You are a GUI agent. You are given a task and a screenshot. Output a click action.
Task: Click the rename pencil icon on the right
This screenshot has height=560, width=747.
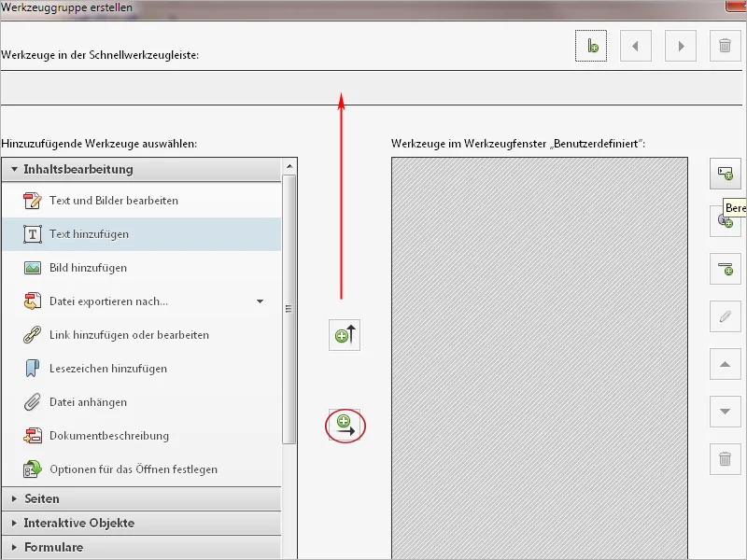tap(726, 317)
